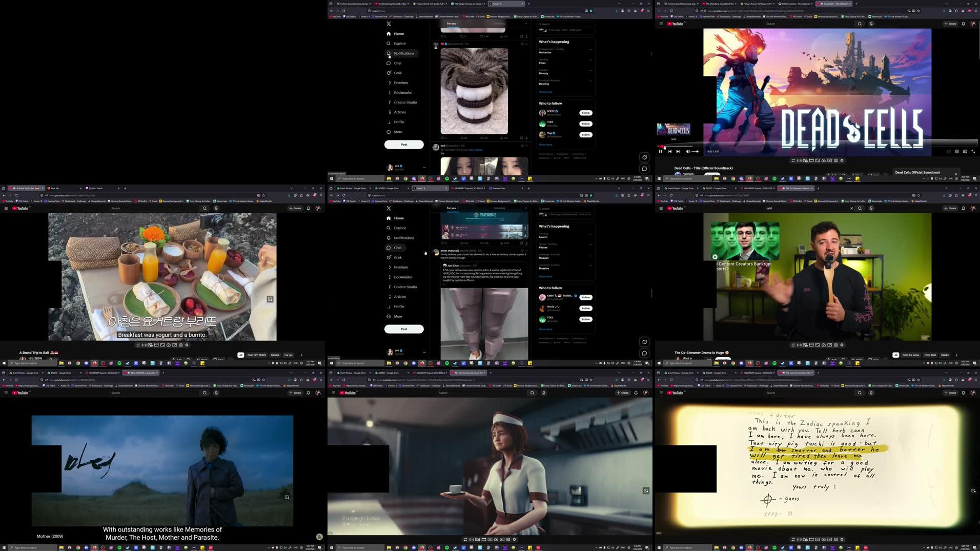Mute the Dead Cells video audio
Viewport: 980px width, 551px height.
coord(687,151)
